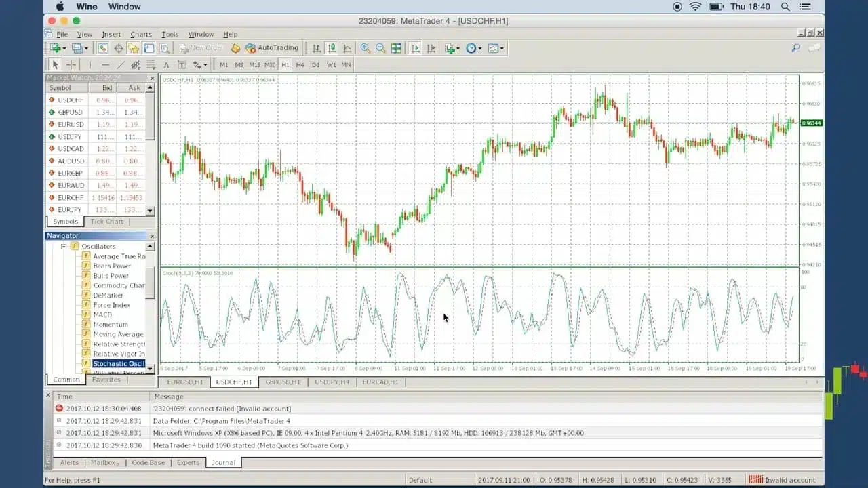This screenshot has width=868, height=488.
Task: Toggle the AutoTrading button
Action: [272, 48]
